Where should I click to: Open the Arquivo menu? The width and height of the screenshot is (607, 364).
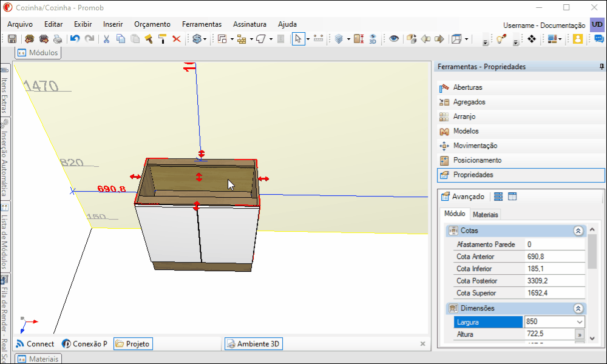point(20,24)
